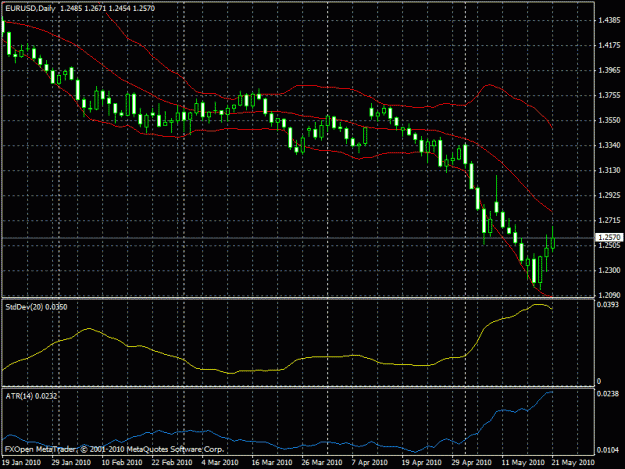Screen dimensions: 625x469
Task: Click the 1.3755 price scale label
Action: click(x=609, y=95)
